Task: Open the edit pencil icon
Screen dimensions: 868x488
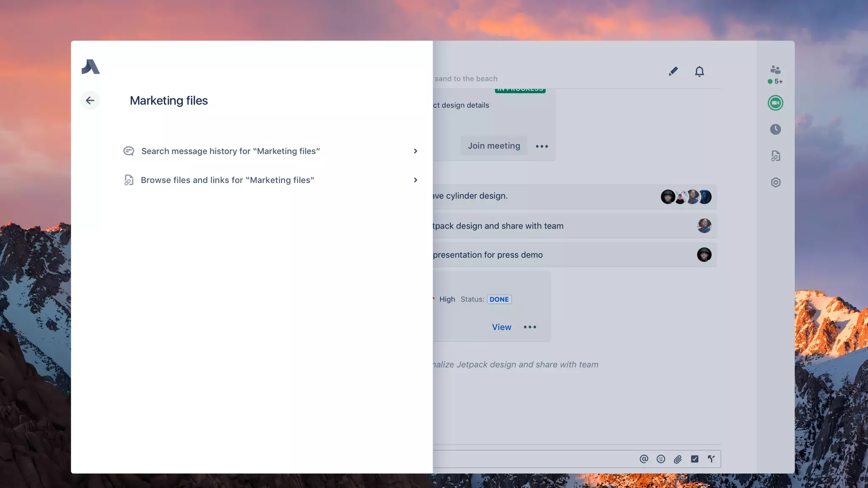Action: 673,71
